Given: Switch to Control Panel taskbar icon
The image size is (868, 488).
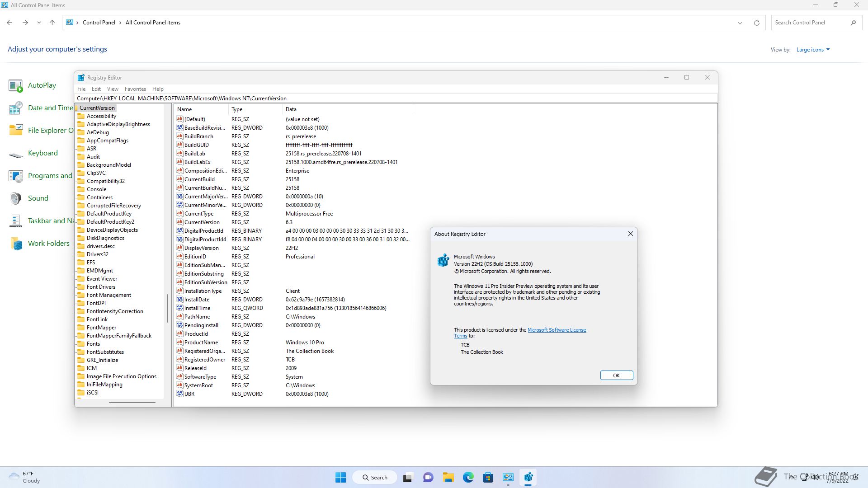Looking at the screenshot, I should (x=508, y=477).
